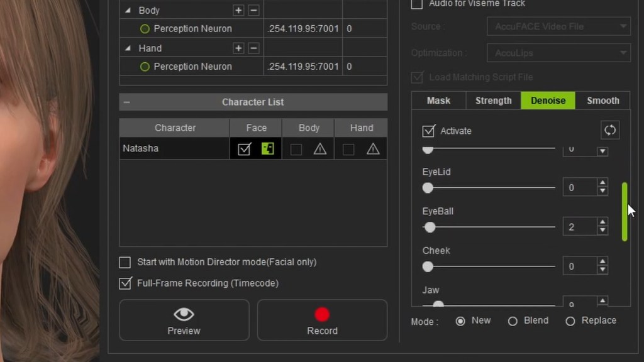Select the Denoise tab
Screen dimensions: 644x362
548,101
